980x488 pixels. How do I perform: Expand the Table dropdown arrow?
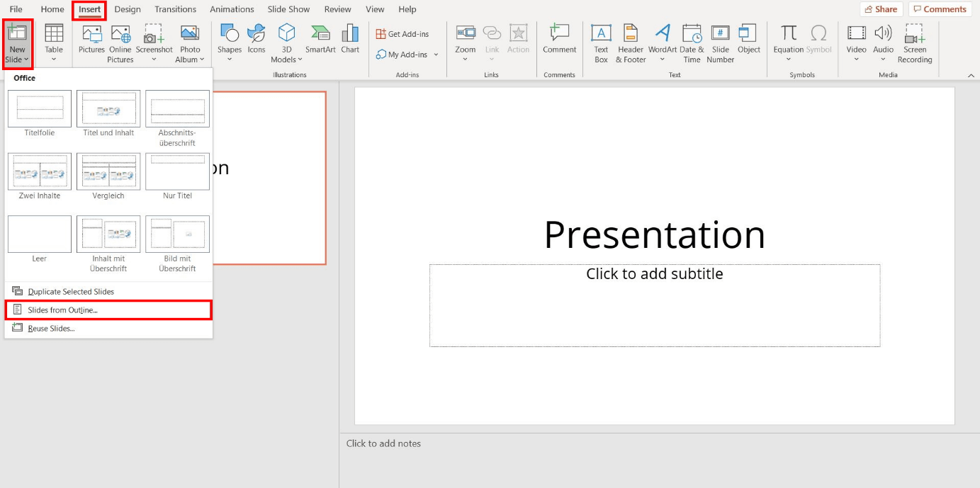(x=54, y=59)
